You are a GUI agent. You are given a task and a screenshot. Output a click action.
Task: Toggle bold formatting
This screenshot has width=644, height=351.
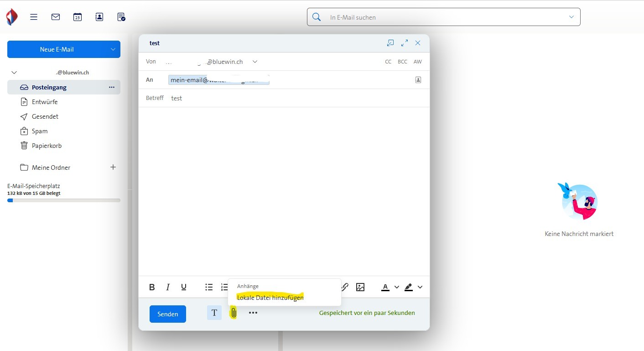tap(152, 287)
